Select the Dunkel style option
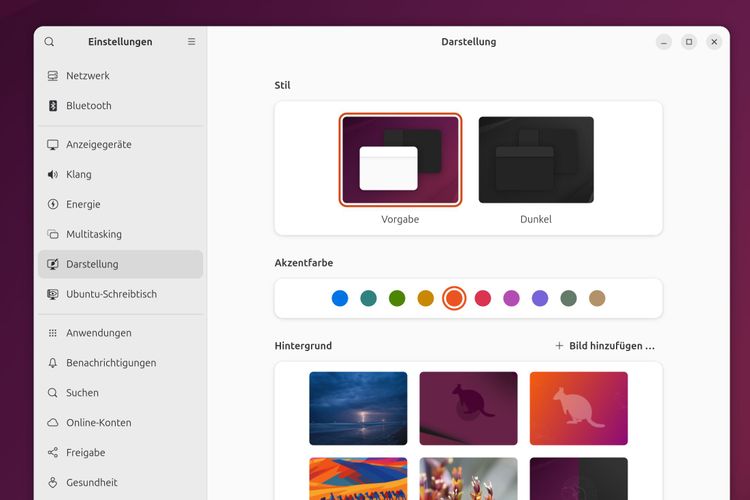Viewport: 750px width, 500px height. 536,160
